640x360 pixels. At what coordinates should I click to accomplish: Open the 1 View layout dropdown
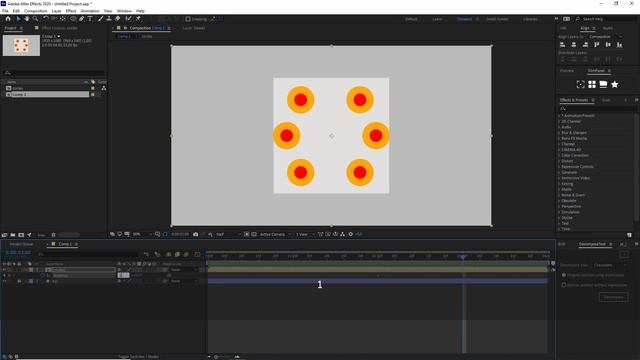point(304,234)
